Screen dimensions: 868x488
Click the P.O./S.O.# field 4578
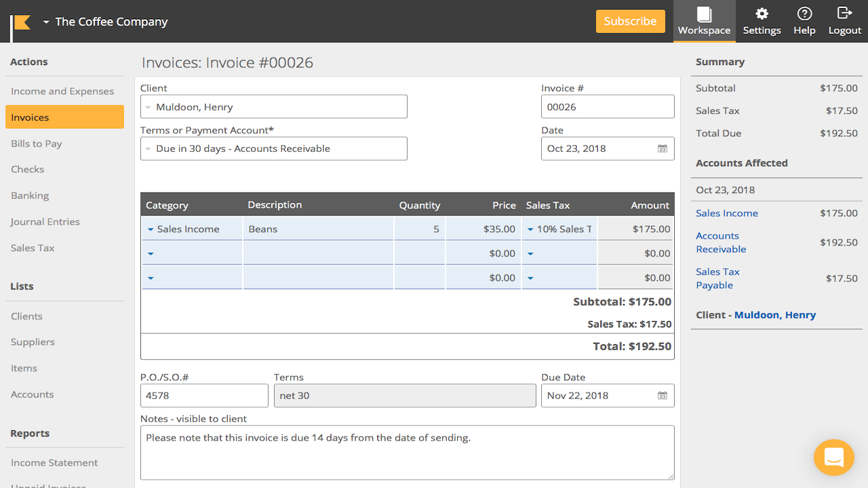point(204,396)
